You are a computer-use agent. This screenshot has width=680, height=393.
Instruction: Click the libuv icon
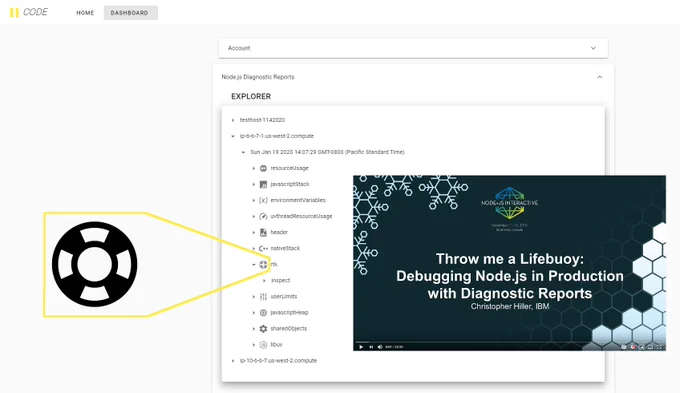(x=263, y=345)
